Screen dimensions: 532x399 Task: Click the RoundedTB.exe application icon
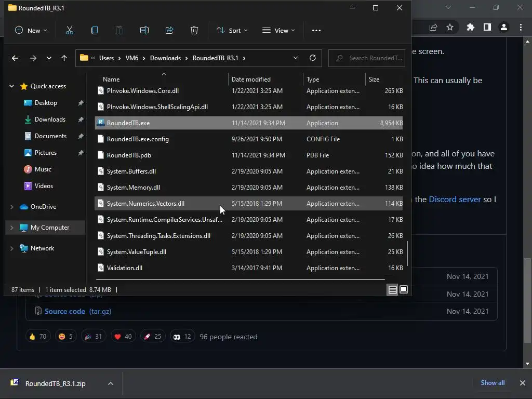click(x=100, y=123)
